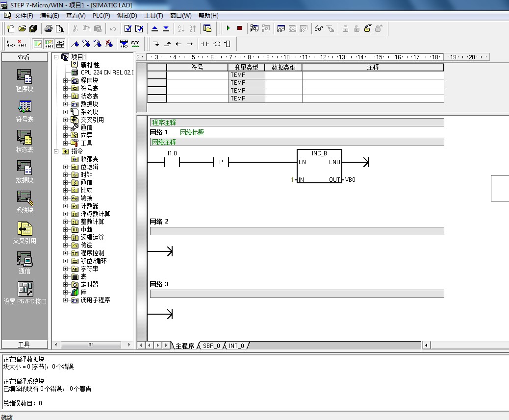509x420 pixels.
Task: Click the Download to PLC arrow icon
Action: pos(166,28)
